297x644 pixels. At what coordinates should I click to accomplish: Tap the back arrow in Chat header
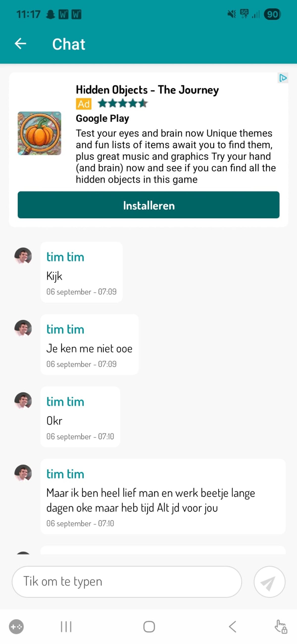click(21, 44)
